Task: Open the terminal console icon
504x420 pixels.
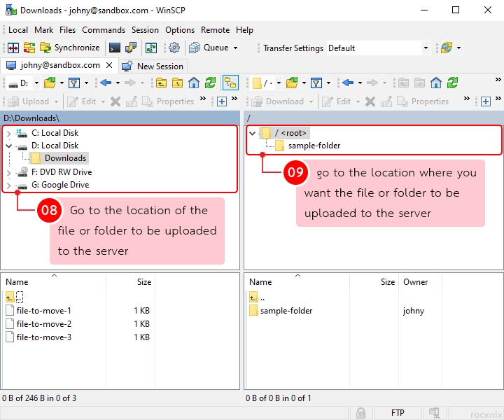Action: [x=114, y=48]
